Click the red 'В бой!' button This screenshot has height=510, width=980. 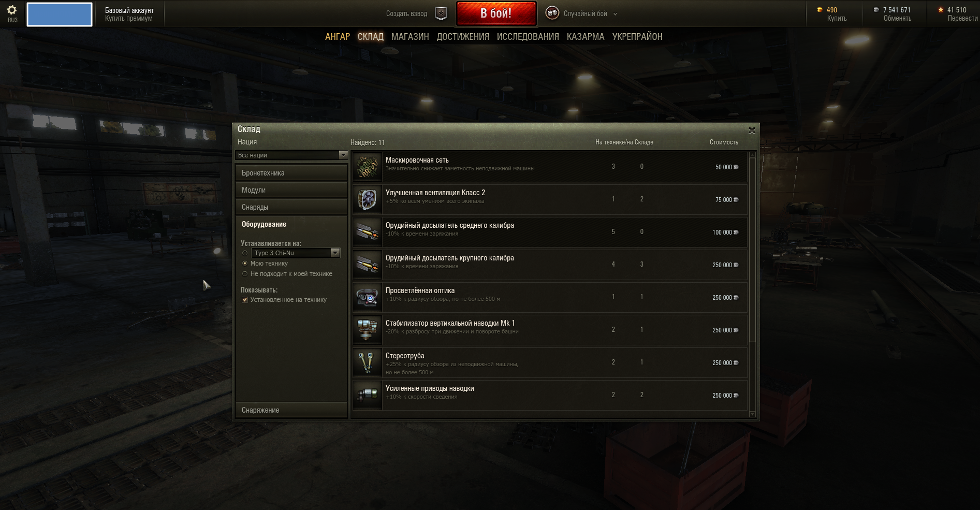click(x=496, y=13)
